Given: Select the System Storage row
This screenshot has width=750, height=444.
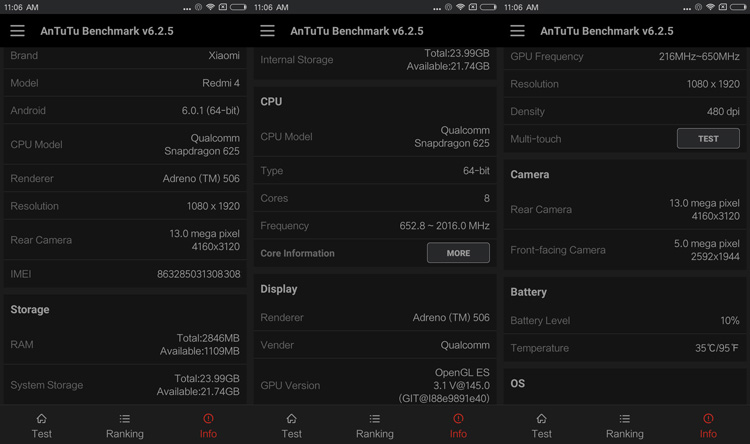Looking at the screenshot, I should pyautogui.click(x=125, y=385).
